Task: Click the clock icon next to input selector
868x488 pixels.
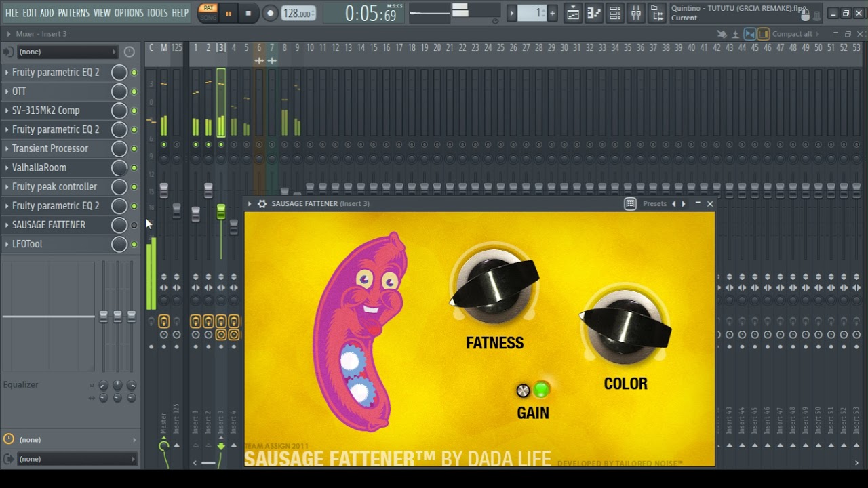Action: pyautogui.click(x=130, y=52)
